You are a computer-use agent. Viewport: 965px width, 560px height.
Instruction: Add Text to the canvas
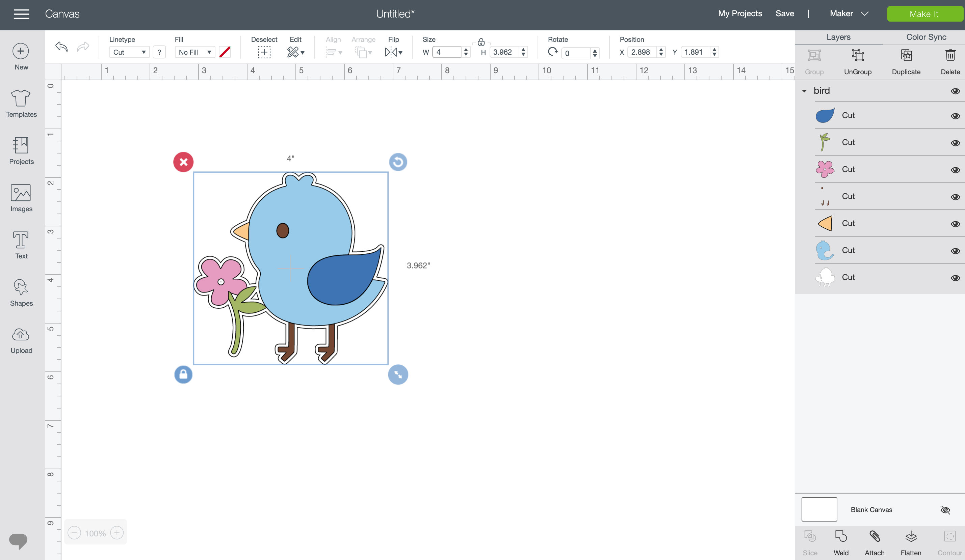21,245
